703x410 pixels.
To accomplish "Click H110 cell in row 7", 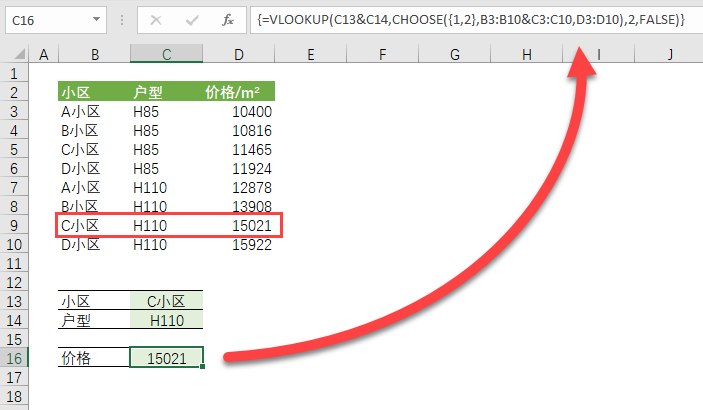I will pyautogui.click(x=166, y=187).
